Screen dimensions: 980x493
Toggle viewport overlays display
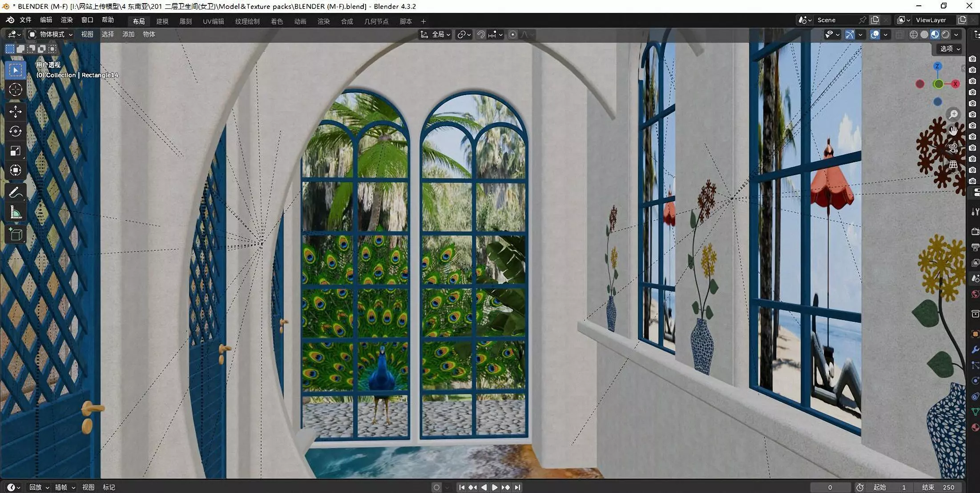(x=875, y=35)
